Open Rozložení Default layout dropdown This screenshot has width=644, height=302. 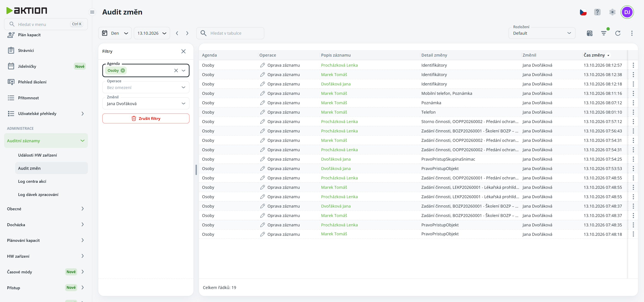(542, 33)
